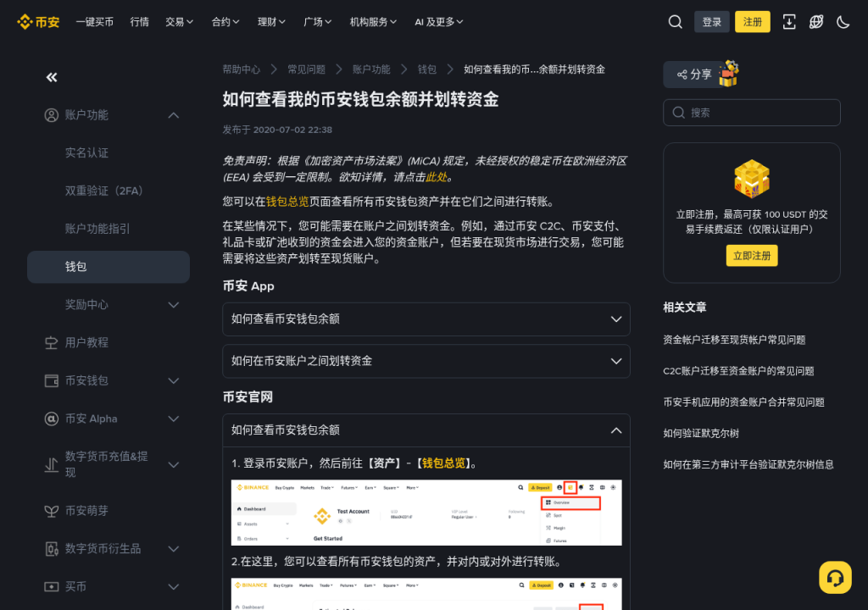Click the 买币 icon in sidebar
The width and height of the screenshot is (868, 610).
pos(52,587)
